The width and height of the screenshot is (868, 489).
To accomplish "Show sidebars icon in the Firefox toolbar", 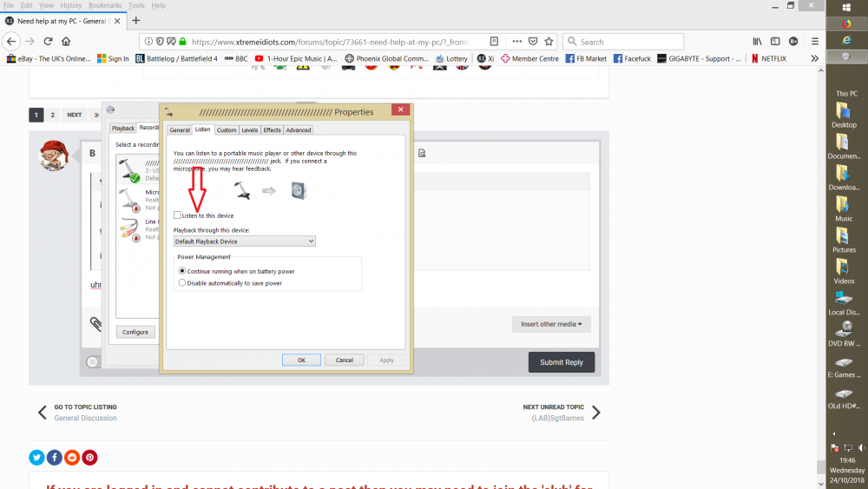I will pos(775,42).
